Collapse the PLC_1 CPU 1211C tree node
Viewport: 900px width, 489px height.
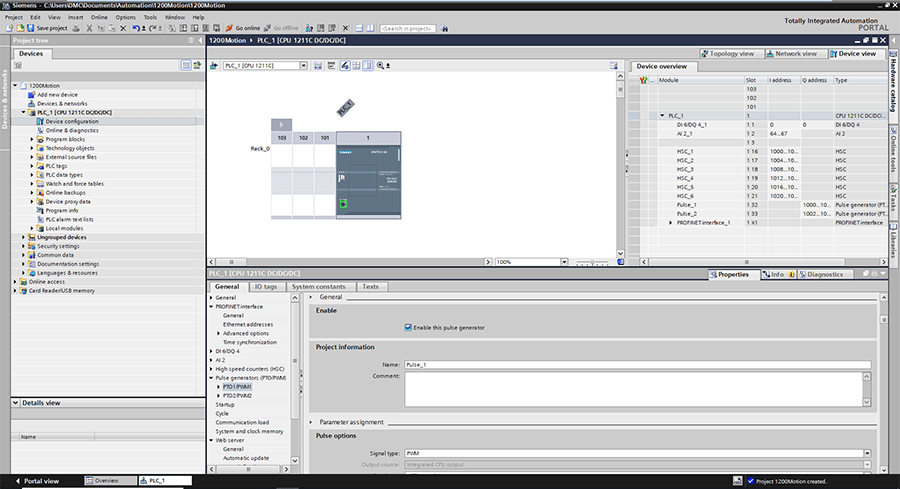pos(24,112)
